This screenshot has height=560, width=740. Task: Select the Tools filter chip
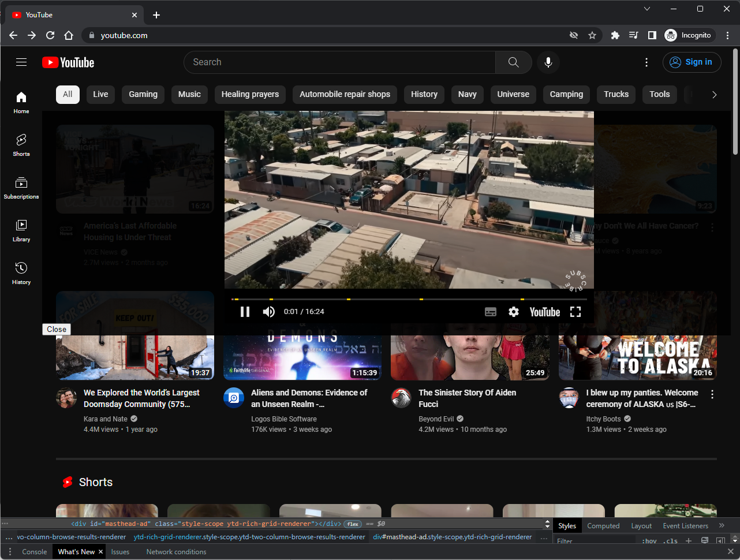click(x=660, y=94)
